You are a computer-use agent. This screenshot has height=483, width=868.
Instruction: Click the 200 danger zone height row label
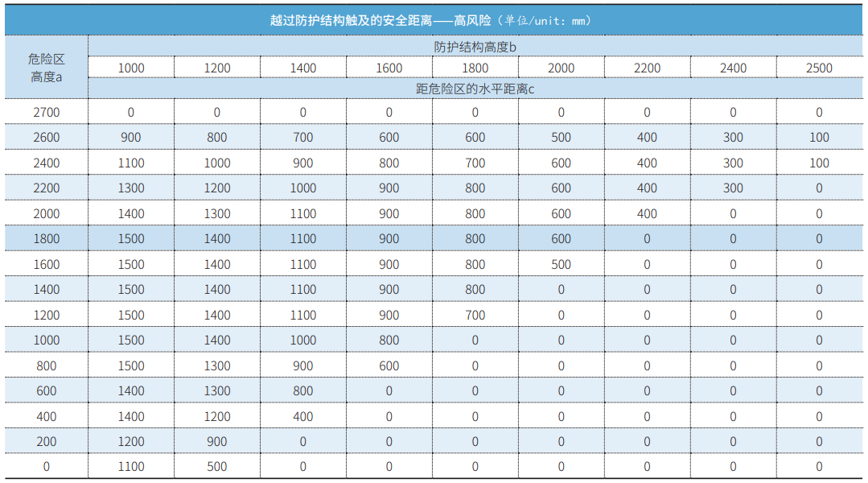pos(47,441)
